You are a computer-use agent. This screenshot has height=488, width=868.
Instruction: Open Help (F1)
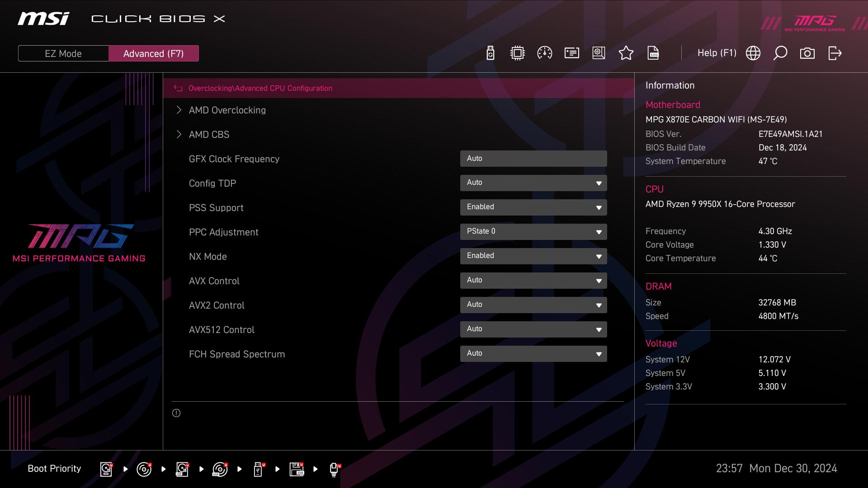coord(717,53)
